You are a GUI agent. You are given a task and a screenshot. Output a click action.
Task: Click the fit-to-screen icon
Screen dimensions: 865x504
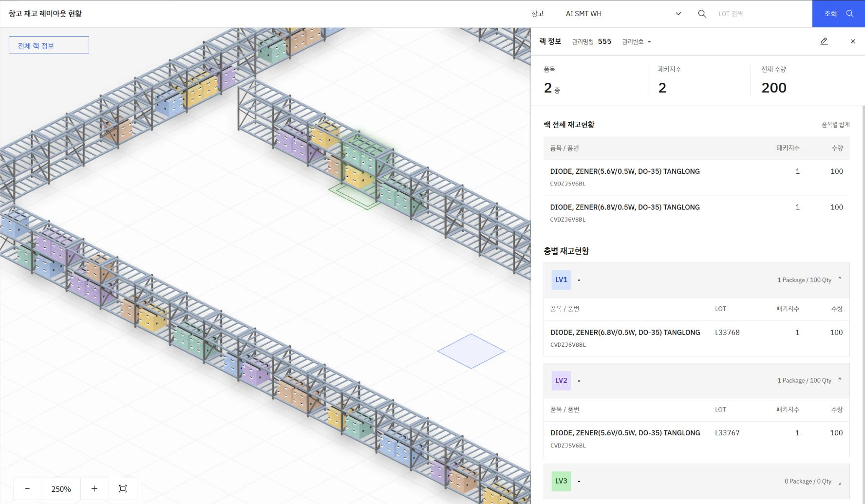(123, 488)
